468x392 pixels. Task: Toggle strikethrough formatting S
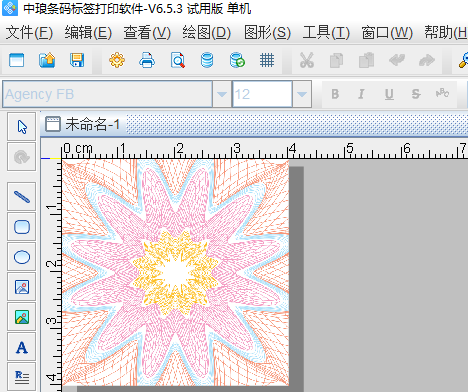tap(416, 94)
